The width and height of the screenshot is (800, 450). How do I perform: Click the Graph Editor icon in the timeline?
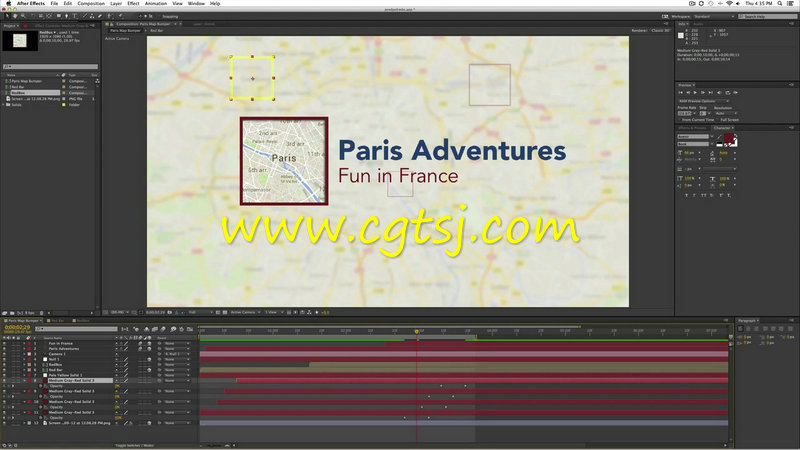pos(190,329)
